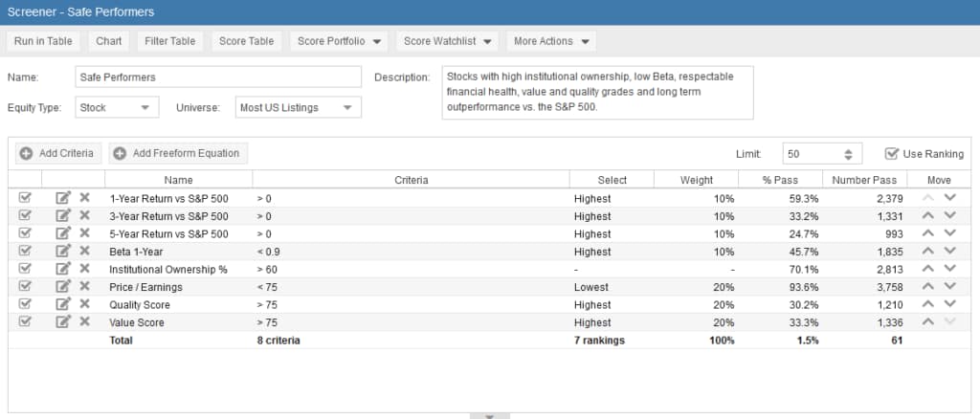Uncheck the 3-Year Return vs S&P 500 criterion
Screen dimensions: 980x419
(x=25, y=215)
